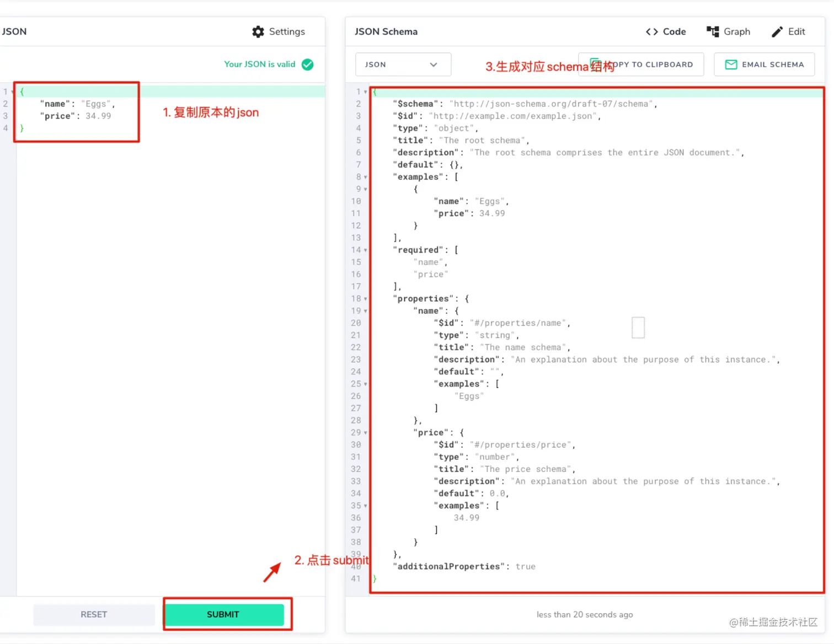Viewport: 834px width, 644px height.
Task: Click the pencil Edit icon
Action: pos(777,32)
